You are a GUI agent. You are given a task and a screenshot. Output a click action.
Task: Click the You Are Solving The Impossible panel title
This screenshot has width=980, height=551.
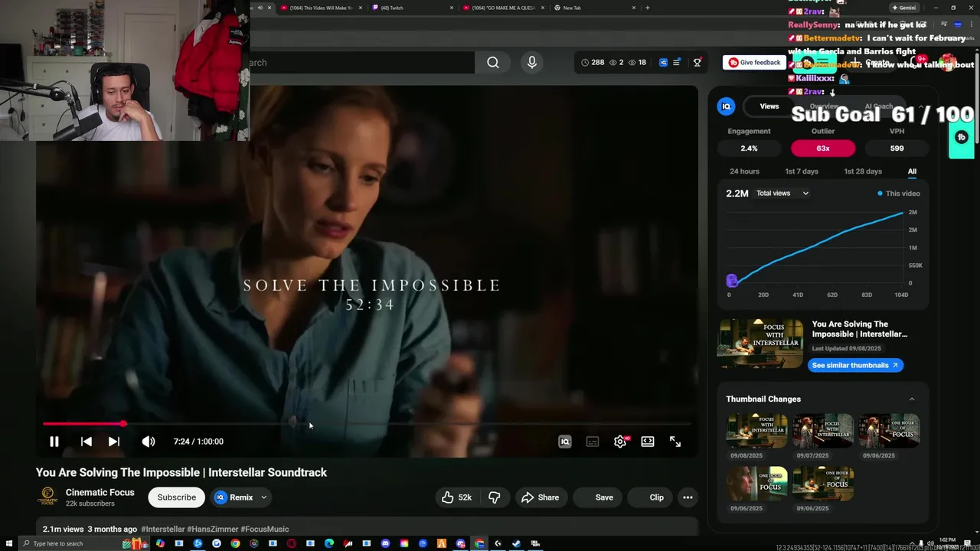point(859,329)
